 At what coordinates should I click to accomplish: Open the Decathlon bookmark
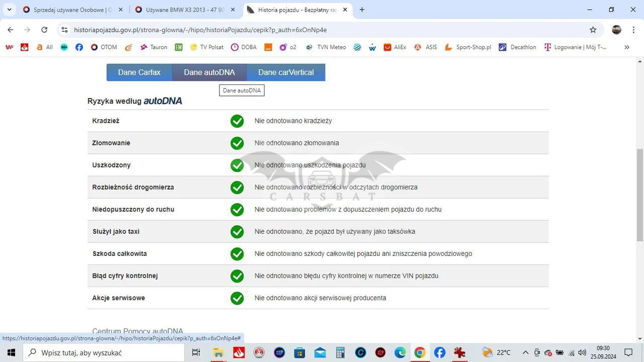click(517, 47)
